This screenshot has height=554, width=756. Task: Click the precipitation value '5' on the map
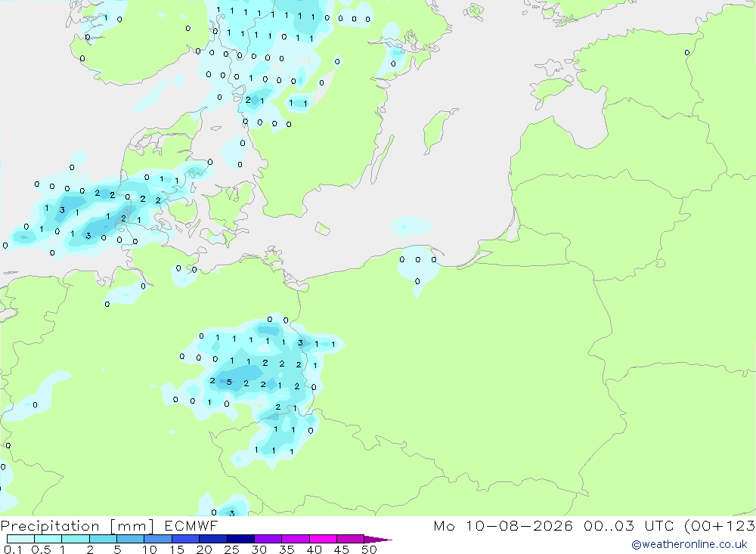coord(229,382)
